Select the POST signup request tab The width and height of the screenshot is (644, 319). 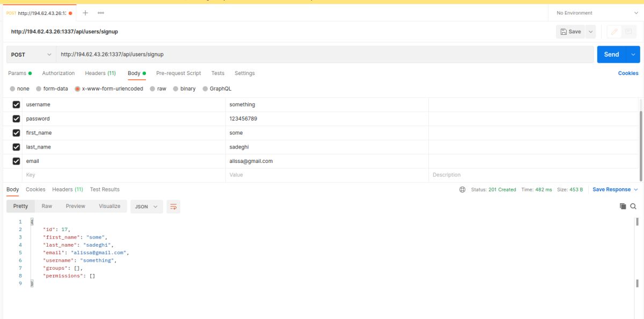tap(39, 13)
